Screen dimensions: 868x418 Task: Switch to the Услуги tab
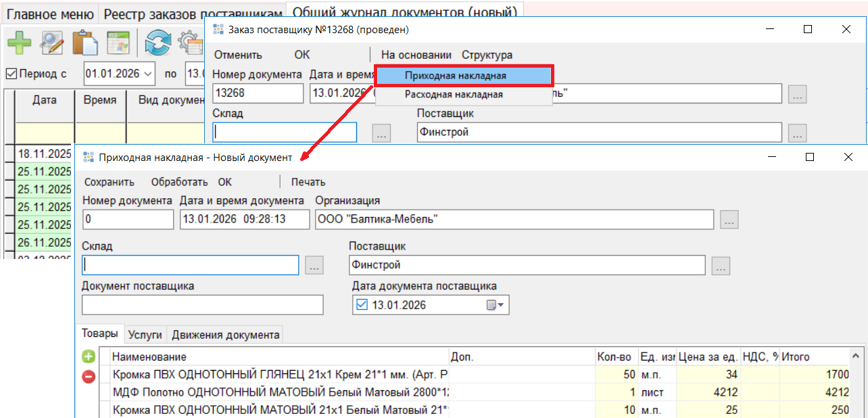coord(145,334)
